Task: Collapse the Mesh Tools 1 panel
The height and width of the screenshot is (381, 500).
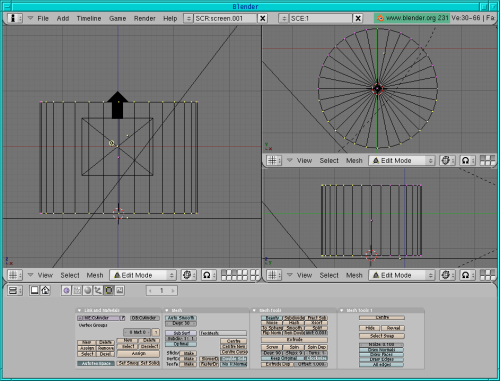Action: [342, 310]
